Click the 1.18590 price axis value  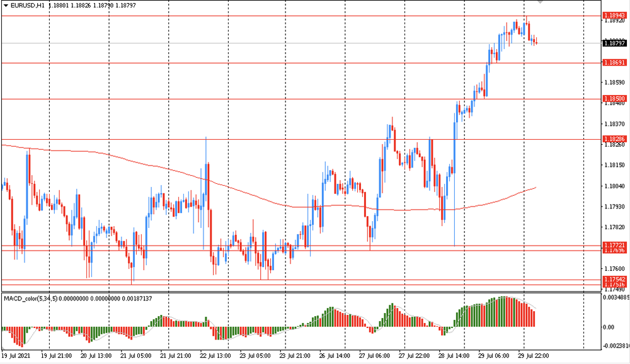(x=615, y=82)
